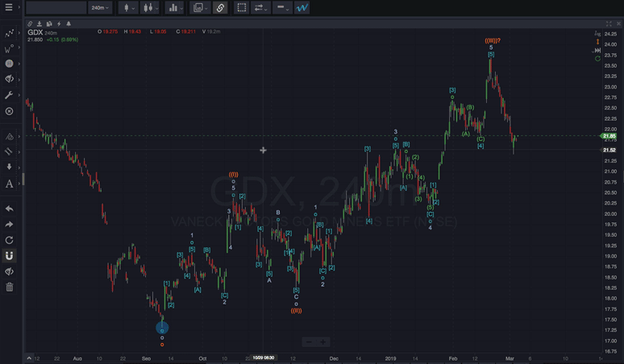Click the blue highlighted circle wave marker
624x364 pixels.
tap(162, 329)
